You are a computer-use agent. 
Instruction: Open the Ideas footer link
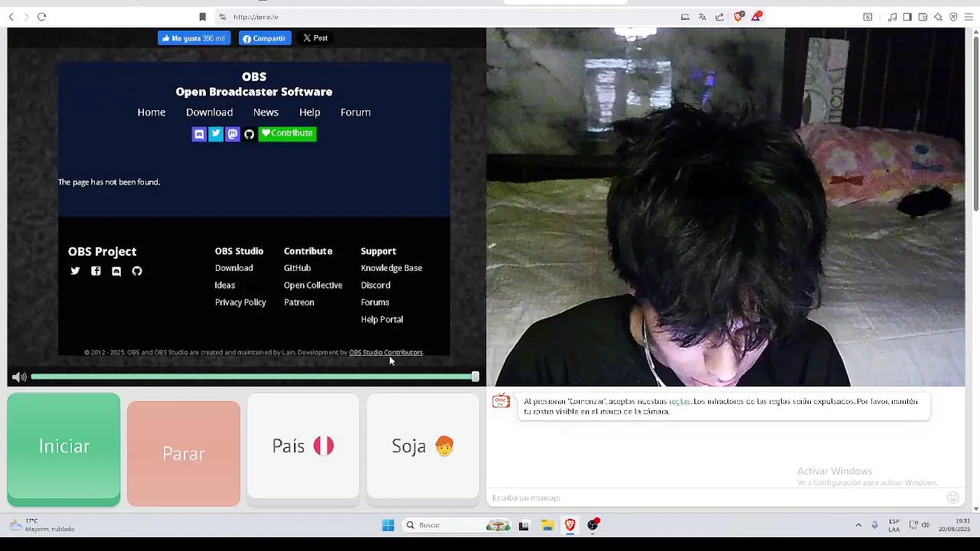224,285
